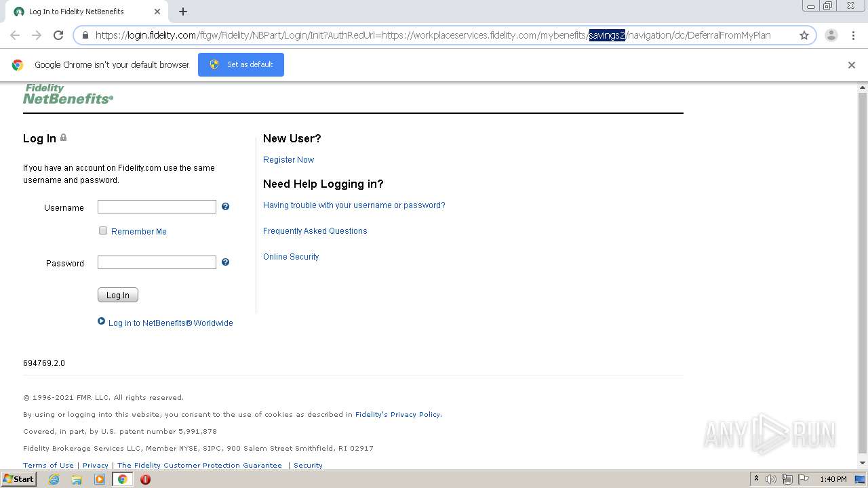Screen dimensions: 868x488
Task: Click the Password help question-mark icon
Action: [x=226, y=262]
